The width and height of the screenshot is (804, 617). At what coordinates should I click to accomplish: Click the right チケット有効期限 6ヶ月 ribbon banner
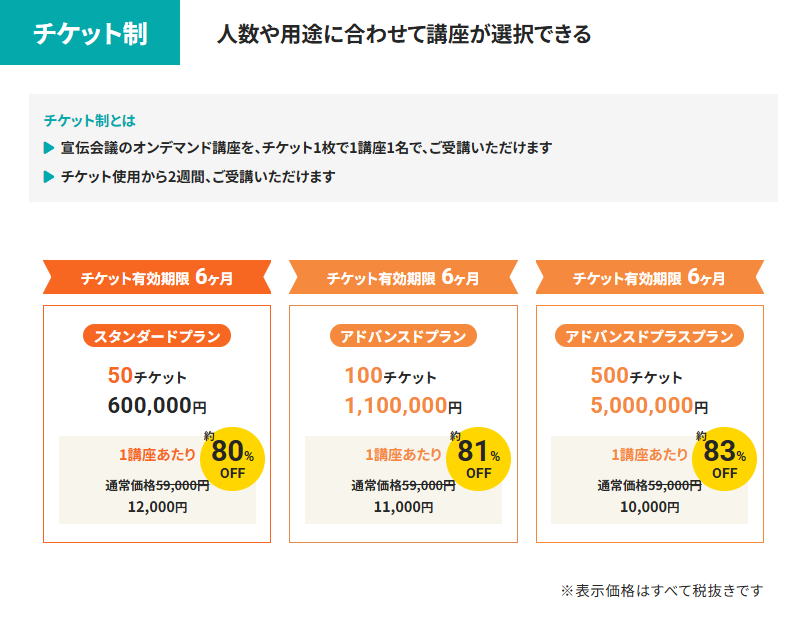tap(650, 277)
